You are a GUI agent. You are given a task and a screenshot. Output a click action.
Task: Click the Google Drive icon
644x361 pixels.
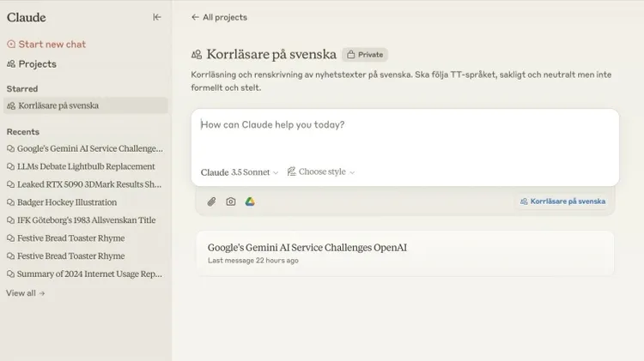coord(250,202)
